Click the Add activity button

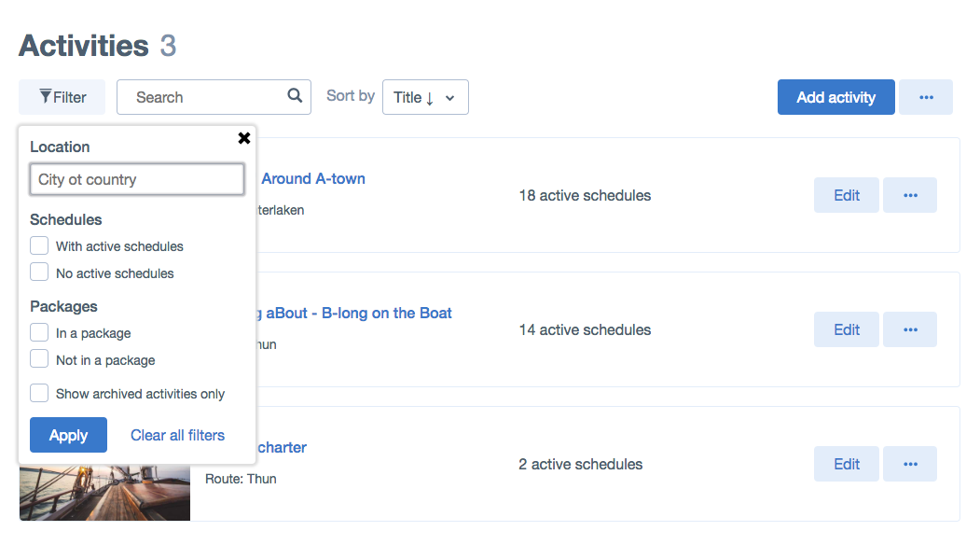[835, 97]
